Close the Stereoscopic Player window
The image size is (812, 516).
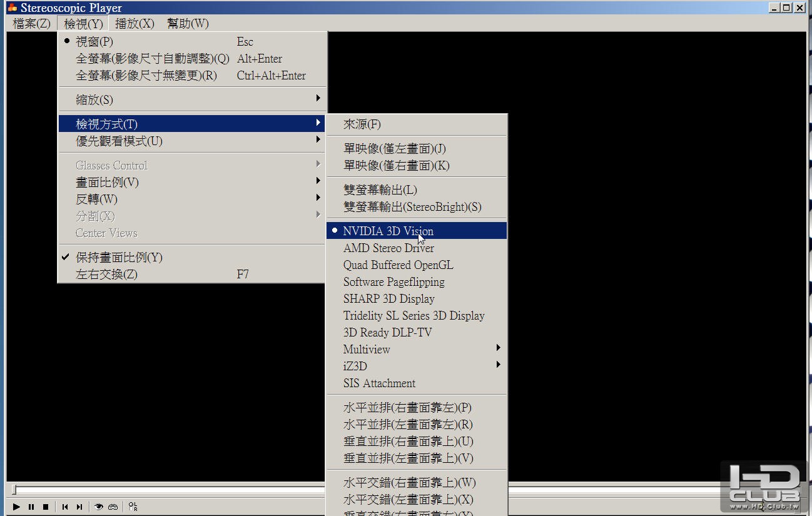(799, 8)
